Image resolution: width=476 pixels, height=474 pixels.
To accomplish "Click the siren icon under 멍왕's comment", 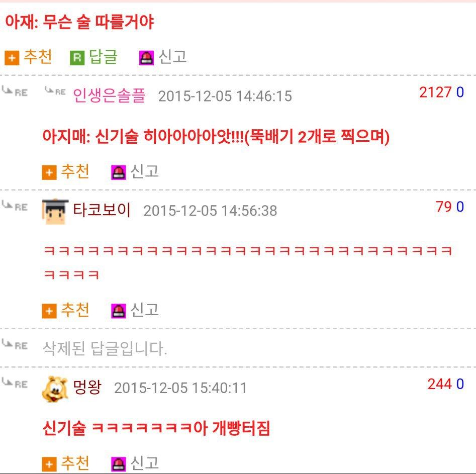I will click(119, 464).
